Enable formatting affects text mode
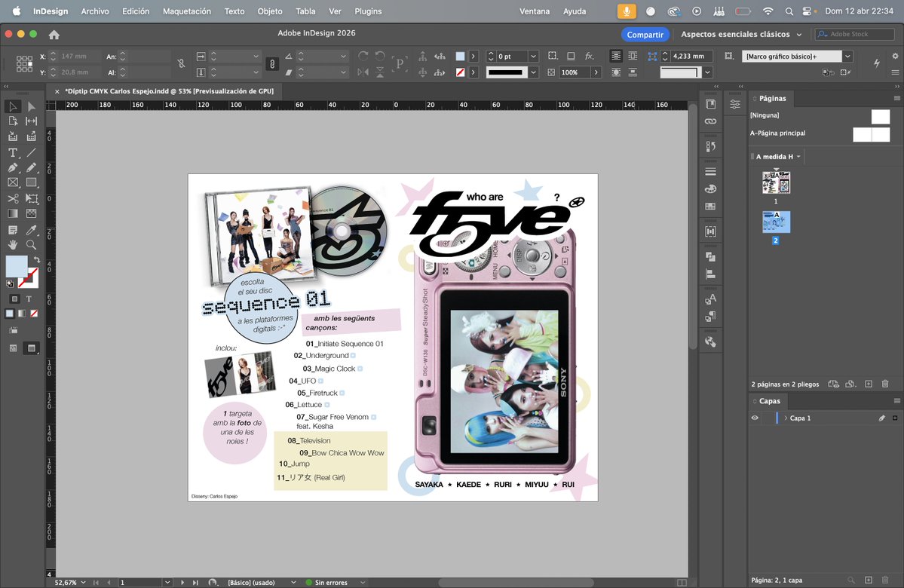 pyautogui.click(x=29, y=299)
